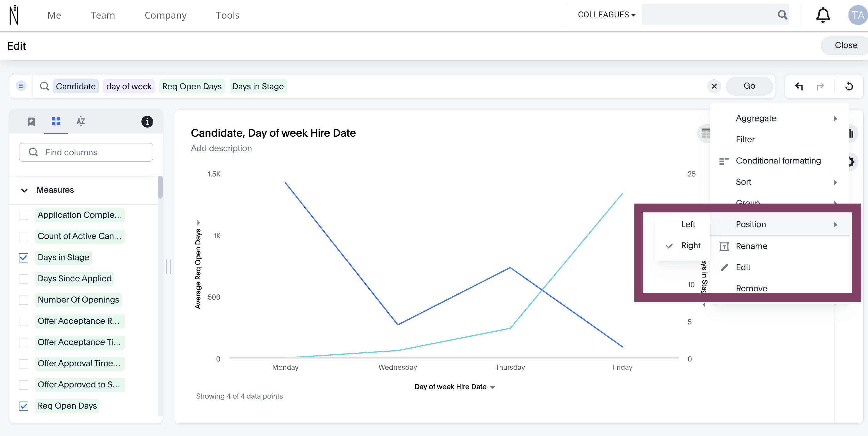Check Offer Approval Time... measure
Viewport: 868px width, 436px height.
[24, 364]
